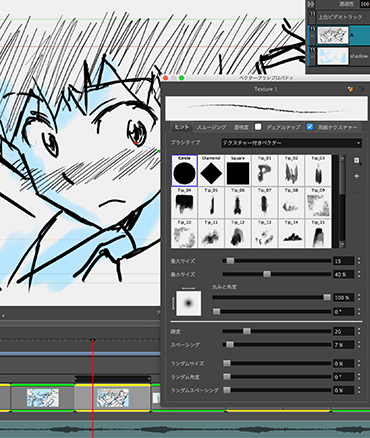The image size is (370, 438).
Task: Open the デュアルチップ tab
Action: (283, 127)
